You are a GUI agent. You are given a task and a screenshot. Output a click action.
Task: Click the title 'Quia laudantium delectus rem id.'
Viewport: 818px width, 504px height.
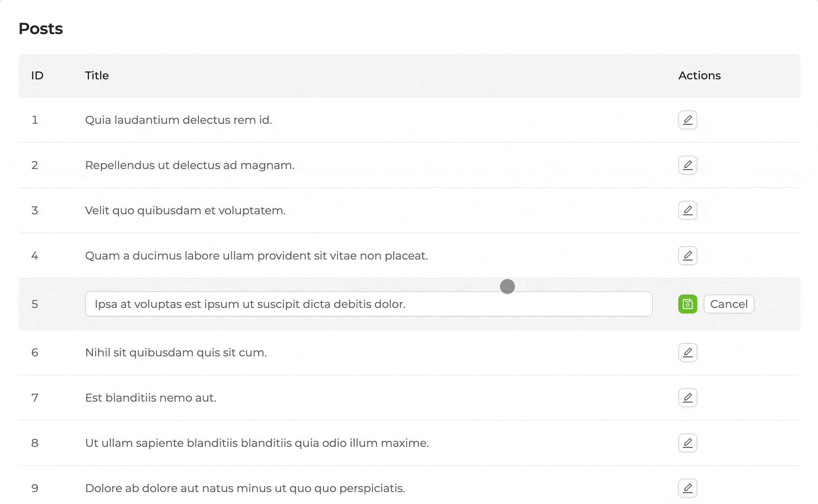(179, 120)
